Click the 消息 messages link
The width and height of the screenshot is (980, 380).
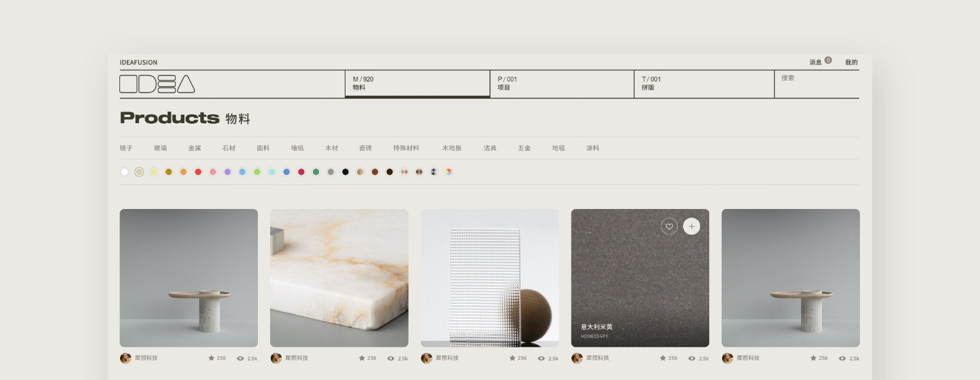pos(815,63)
